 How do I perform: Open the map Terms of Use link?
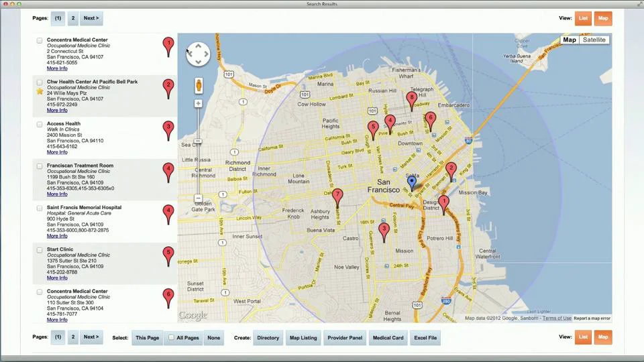(557, 318)
